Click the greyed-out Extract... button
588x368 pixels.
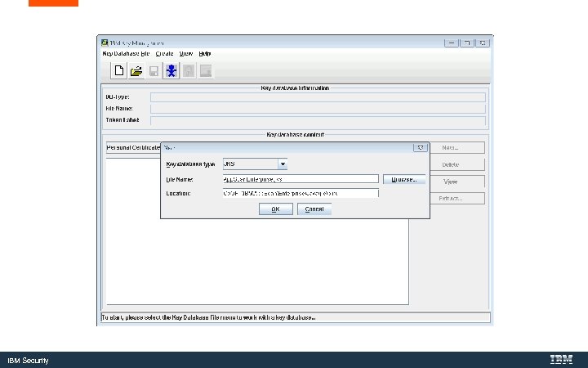coord(457,198)
